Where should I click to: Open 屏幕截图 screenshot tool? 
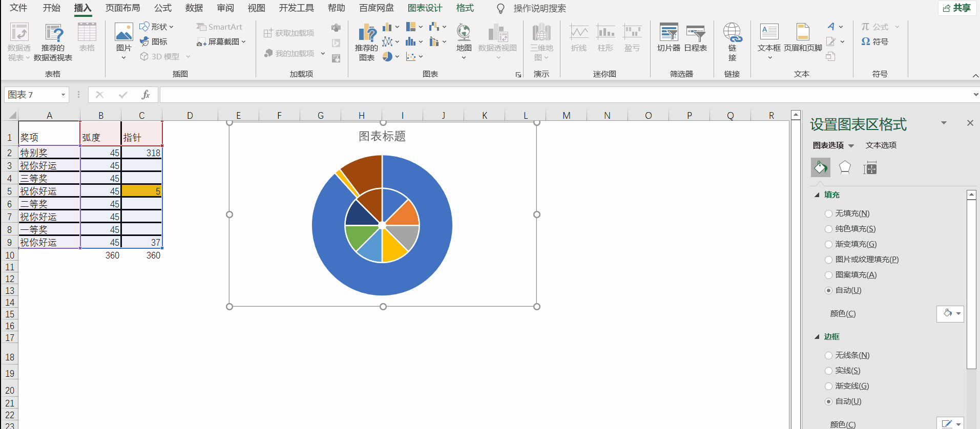[x=221, y=41]
